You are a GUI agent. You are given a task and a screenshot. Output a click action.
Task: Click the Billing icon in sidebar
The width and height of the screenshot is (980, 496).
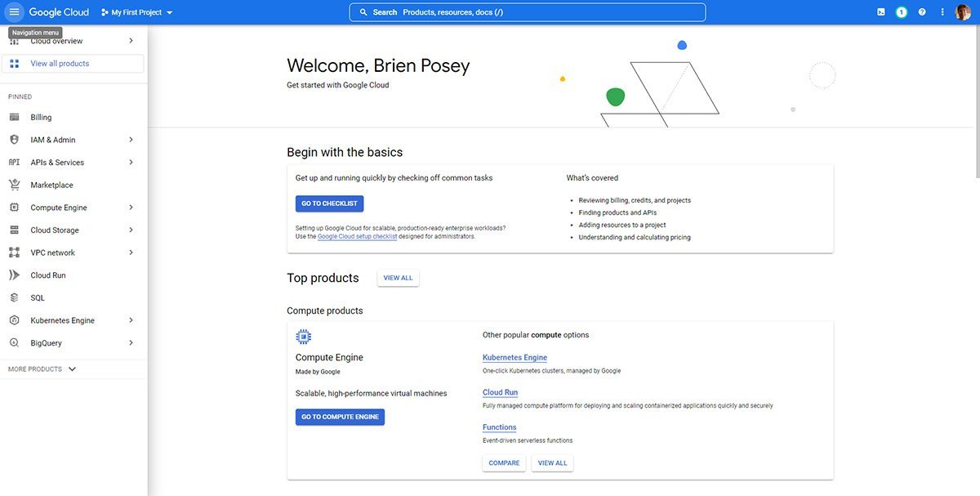pyautogui.click(x=14, y=118)
